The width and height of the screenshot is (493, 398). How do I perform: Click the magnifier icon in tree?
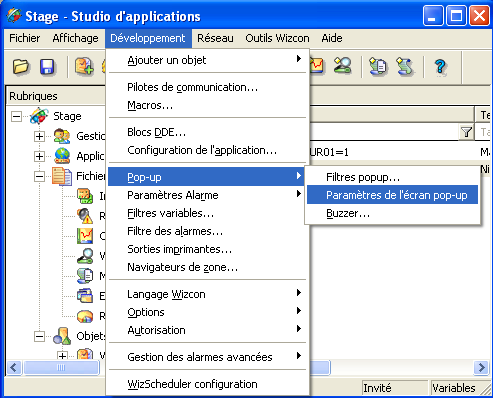point(85,256)
